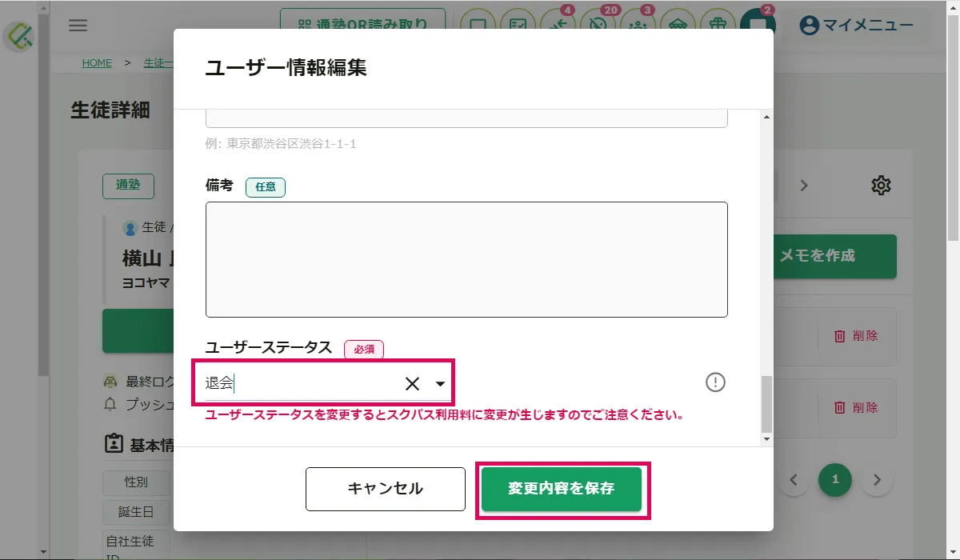Go to next page with right chevron
This screenshot has height=560, width=960.
[x=877, y=480]
